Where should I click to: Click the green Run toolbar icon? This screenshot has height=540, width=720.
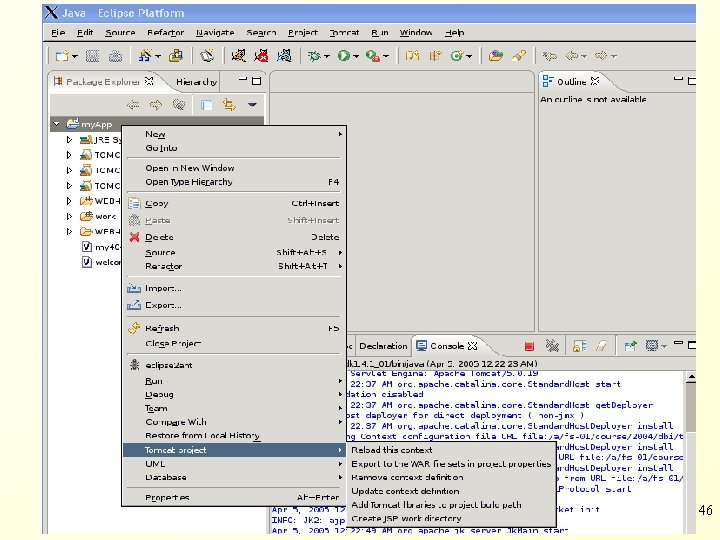(x=343, y=56)
